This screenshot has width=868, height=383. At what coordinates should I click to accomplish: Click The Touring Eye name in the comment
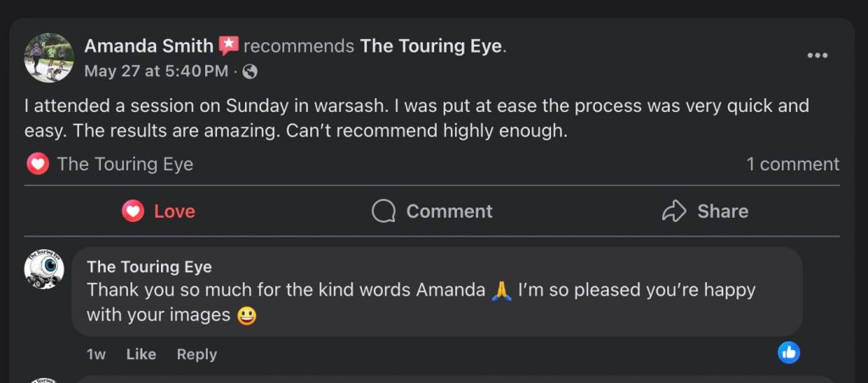149,267
